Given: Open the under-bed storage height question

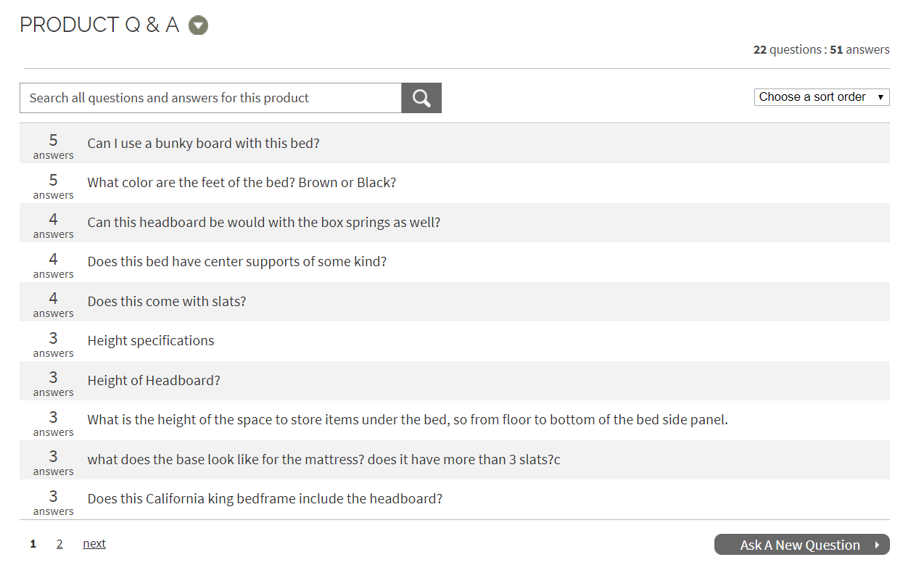Looking at the screenshot, I should coord(407,420).
